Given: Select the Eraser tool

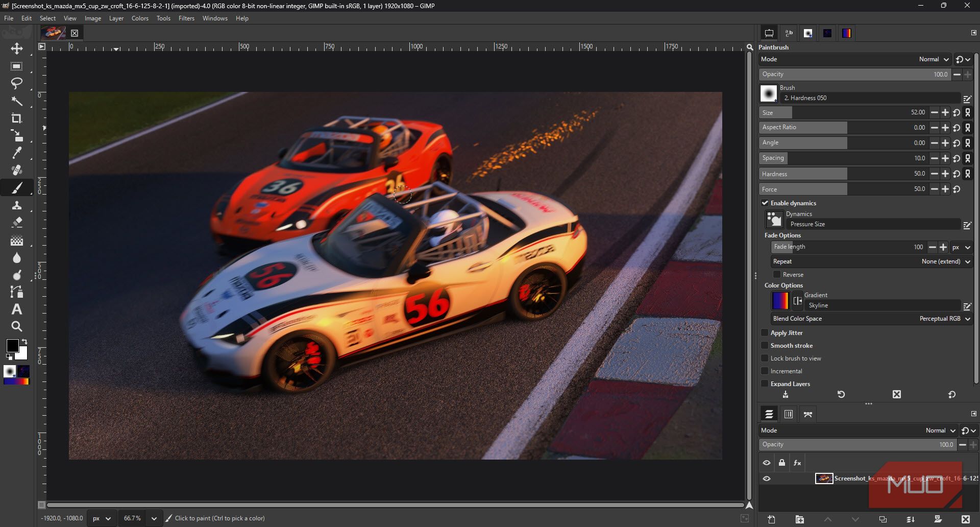Looking at the screenshot, I should coord(17,223).
